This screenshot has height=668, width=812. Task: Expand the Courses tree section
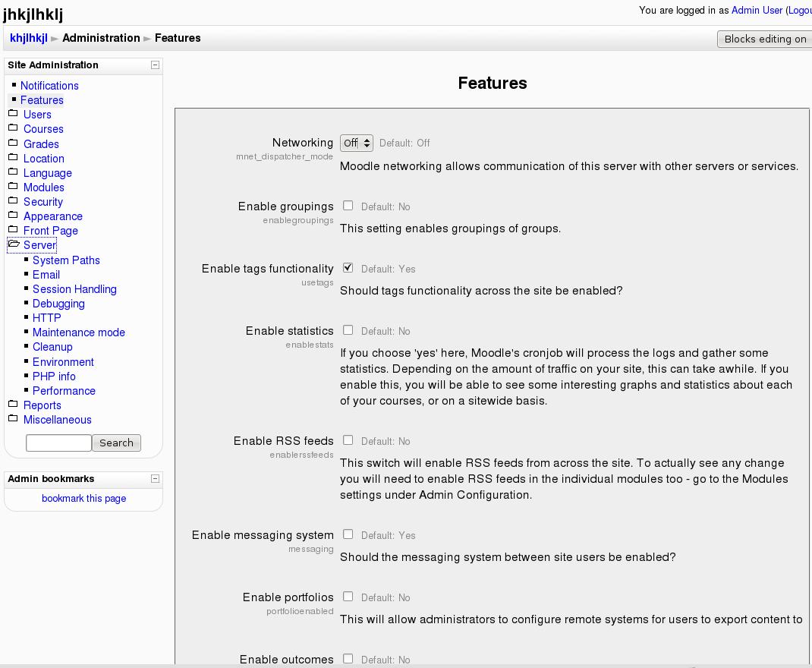pos(43,129)
